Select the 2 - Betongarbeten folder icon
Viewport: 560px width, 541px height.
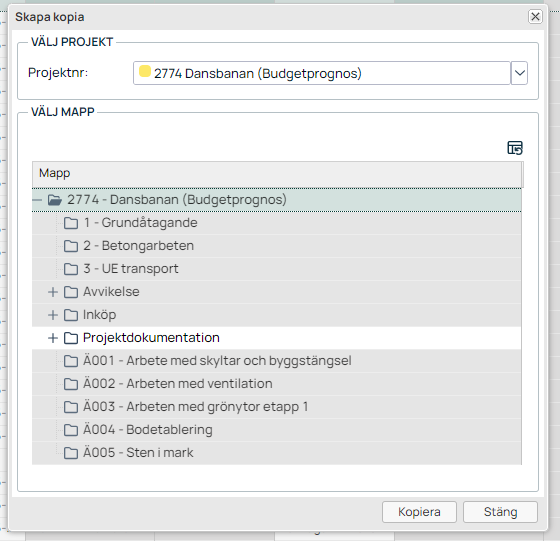coord(71,246)
